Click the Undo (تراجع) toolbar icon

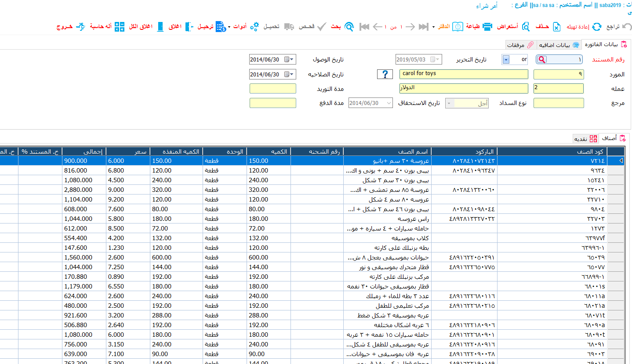pos(627,27)
